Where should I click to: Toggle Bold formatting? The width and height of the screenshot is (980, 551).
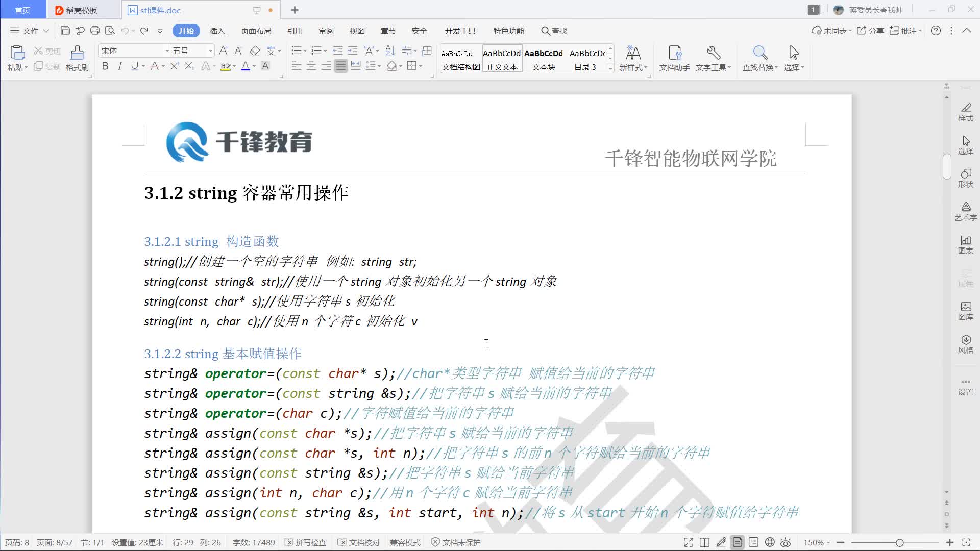click(x=105, y=66)
